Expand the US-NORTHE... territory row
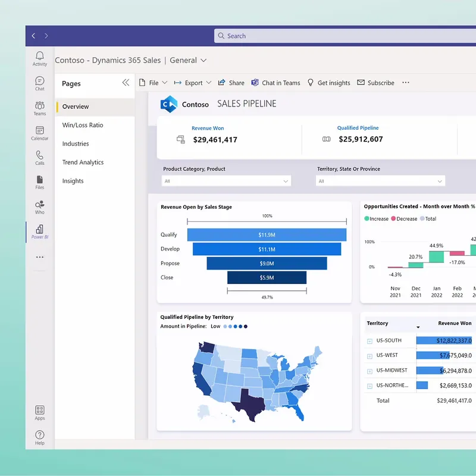Screen dimensions: 476x476 369,386
